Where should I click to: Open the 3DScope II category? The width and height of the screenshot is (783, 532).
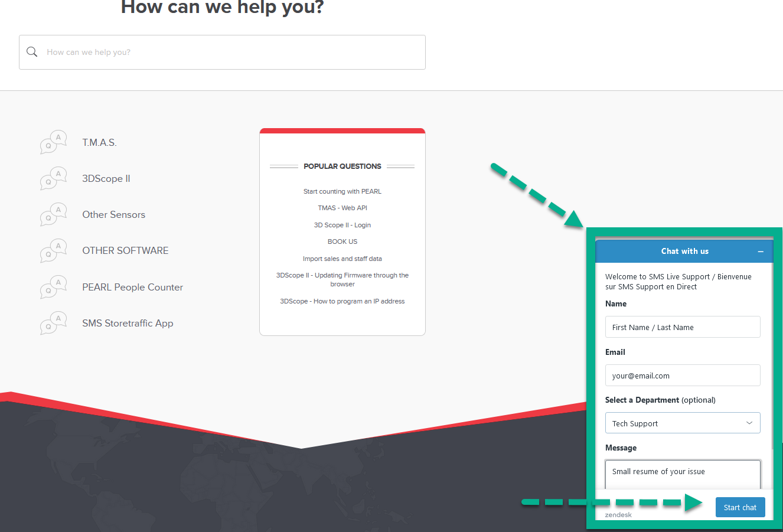coord(106,178)
